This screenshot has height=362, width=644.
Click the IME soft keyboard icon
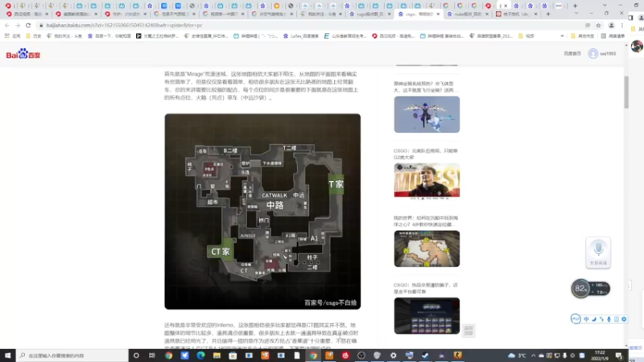[x=617, y=319]
